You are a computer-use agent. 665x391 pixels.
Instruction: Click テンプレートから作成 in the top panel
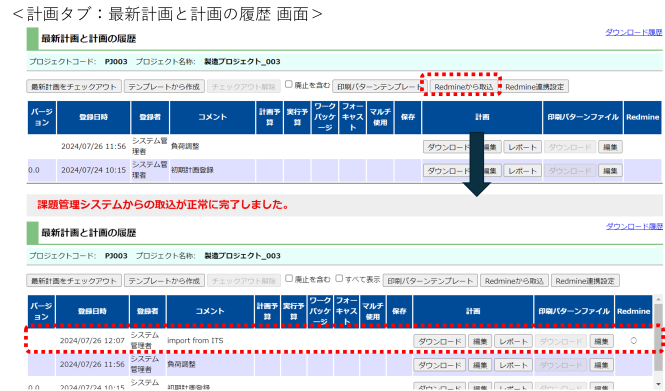point(164,87)
